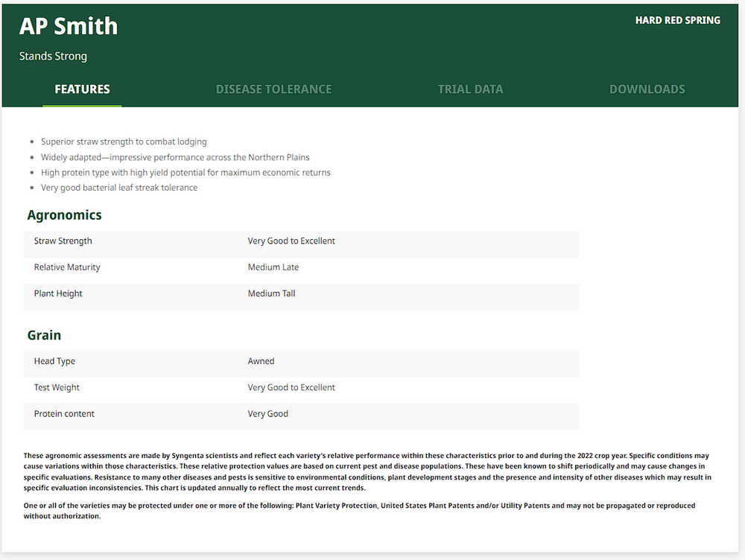Click the superior straw strength bullet
This screenshot has width=745, height=560.
pyautogui.click(x=124, y=141)
